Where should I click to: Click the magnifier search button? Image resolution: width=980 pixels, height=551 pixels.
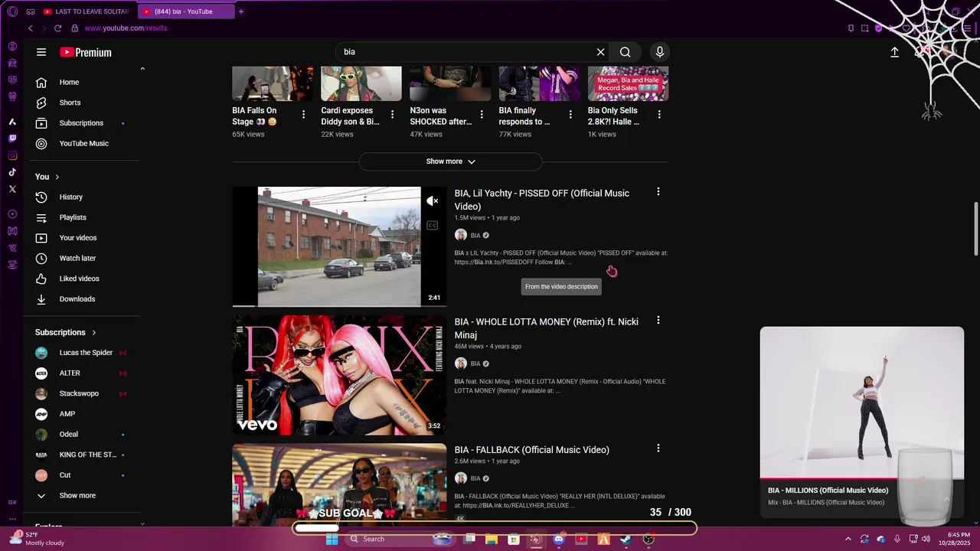coord(626,52)
